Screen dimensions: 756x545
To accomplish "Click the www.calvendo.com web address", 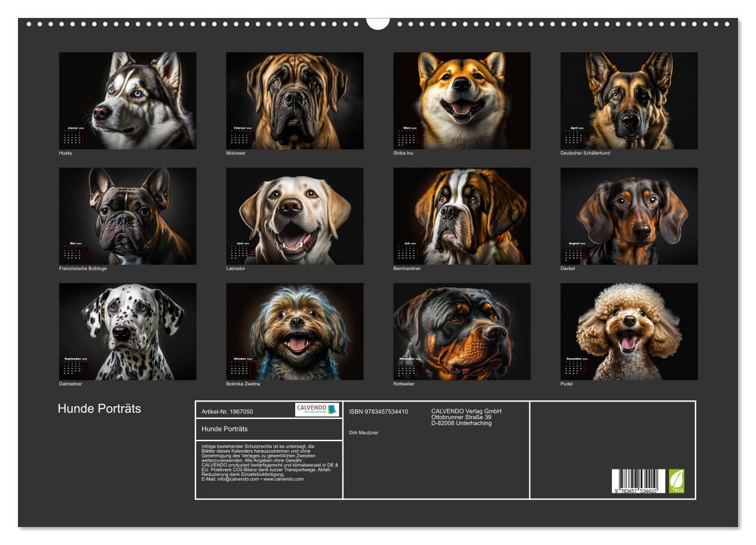I will tap(283, 479).
